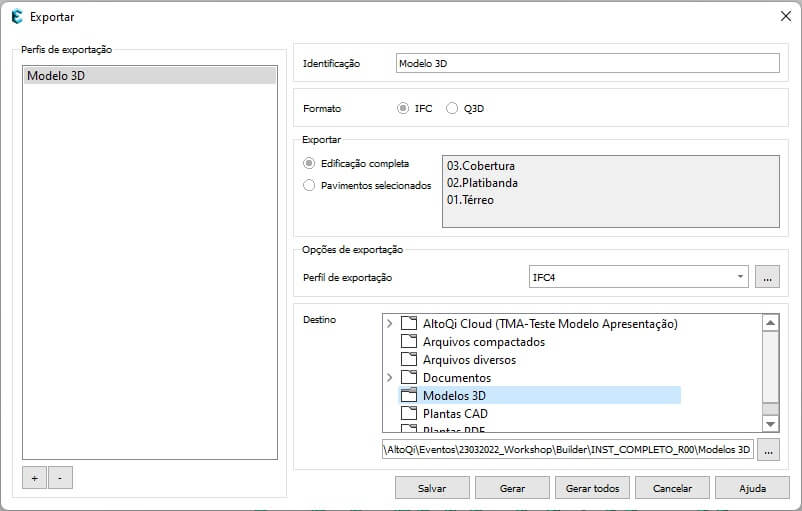This screenshot has width=802, height=511.
Task: Select the IFC format radio button
Action: (403, 108)
